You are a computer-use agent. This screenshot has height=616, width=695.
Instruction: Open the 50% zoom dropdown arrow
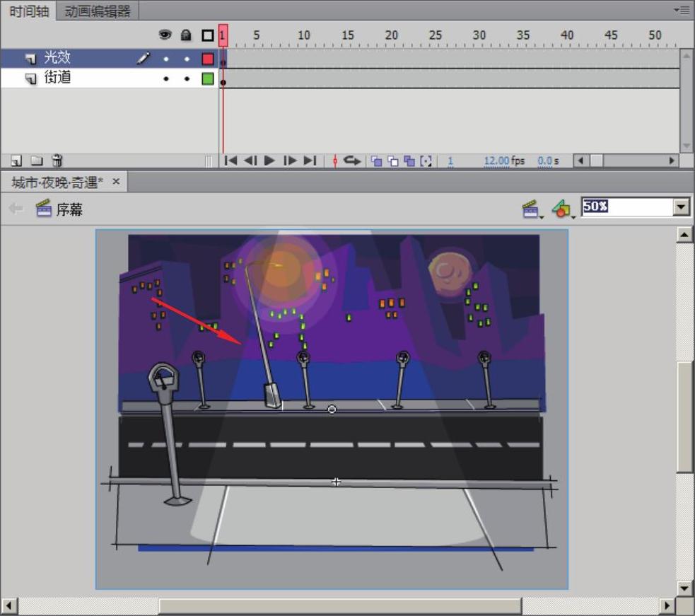tap(682, 207)
